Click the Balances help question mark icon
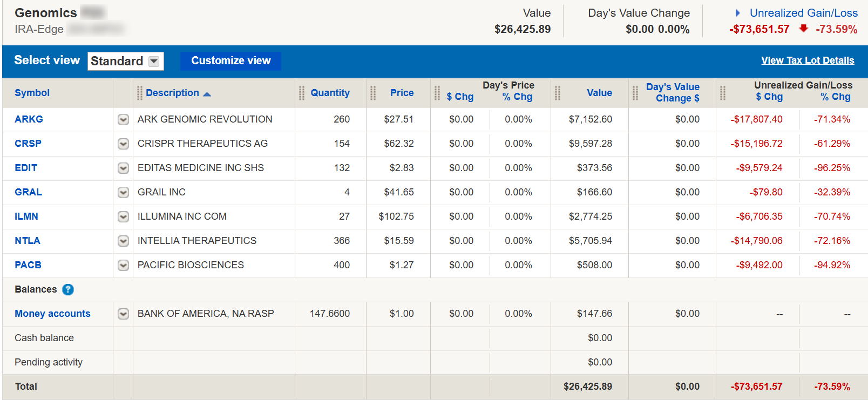 [68, 290]
